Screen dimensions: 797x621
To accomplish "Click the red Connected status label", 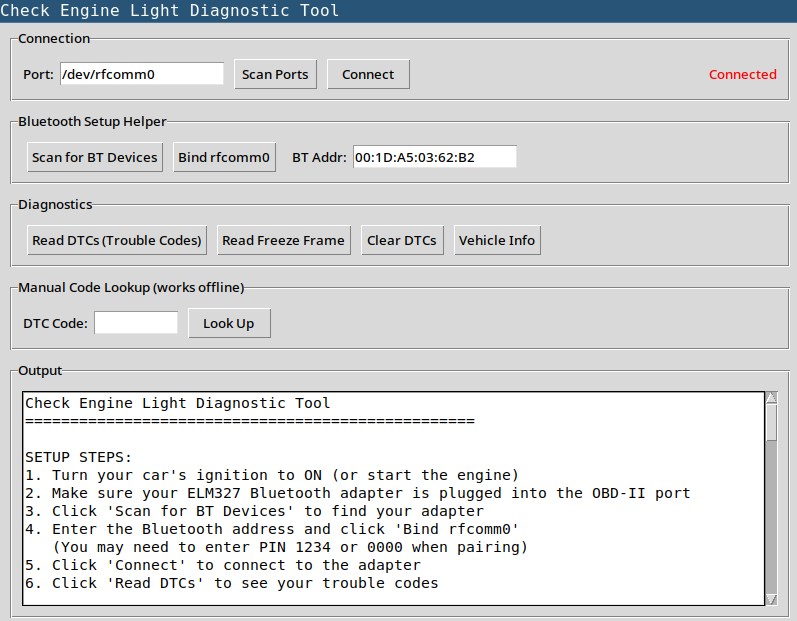I will point(742,74).
